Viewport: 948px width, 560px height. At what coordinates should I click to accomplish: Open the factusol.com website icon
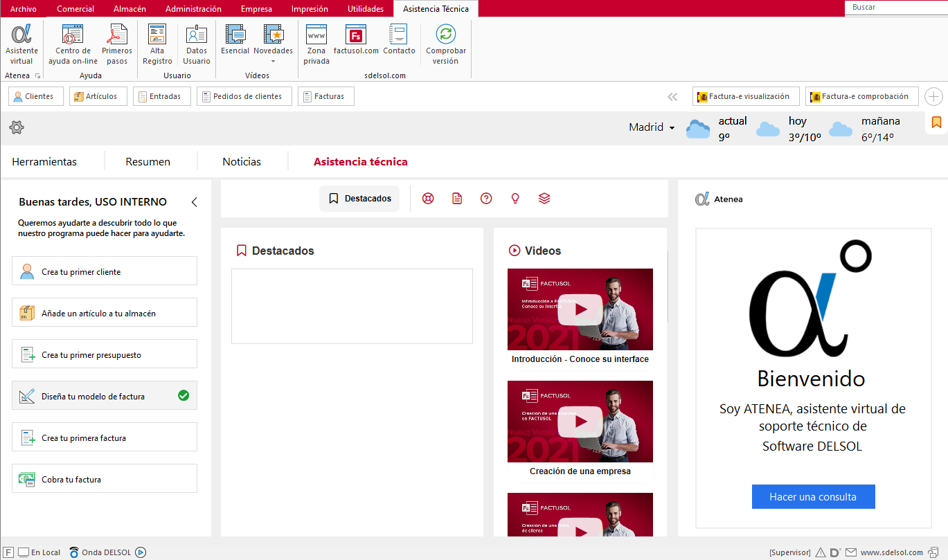[x=356, y=39]
